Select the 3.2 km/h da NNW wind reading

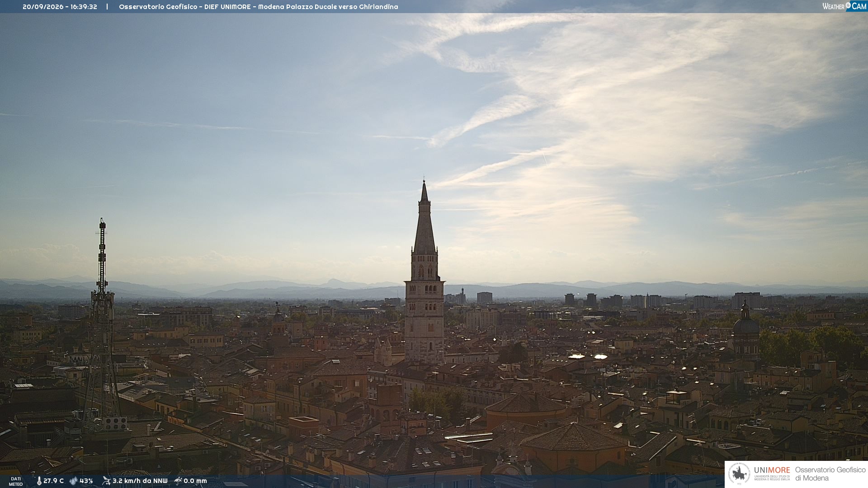(140, 481)
